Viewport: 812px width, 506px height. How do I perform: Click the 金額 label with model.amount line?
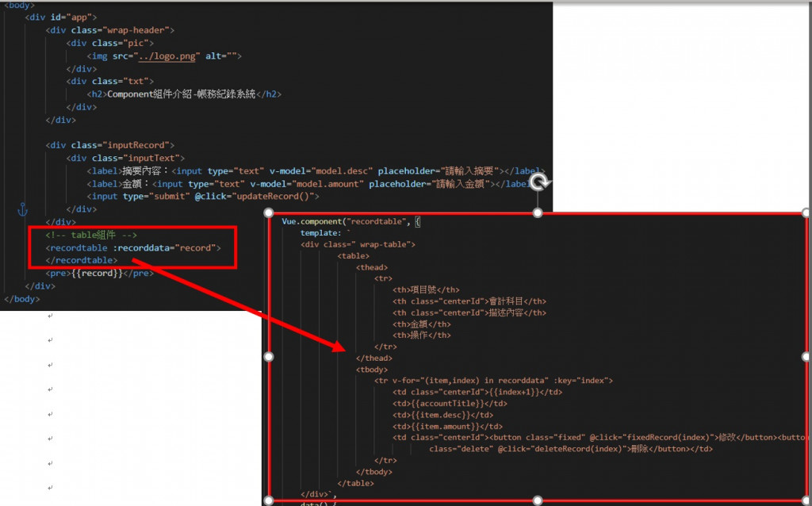311,184
